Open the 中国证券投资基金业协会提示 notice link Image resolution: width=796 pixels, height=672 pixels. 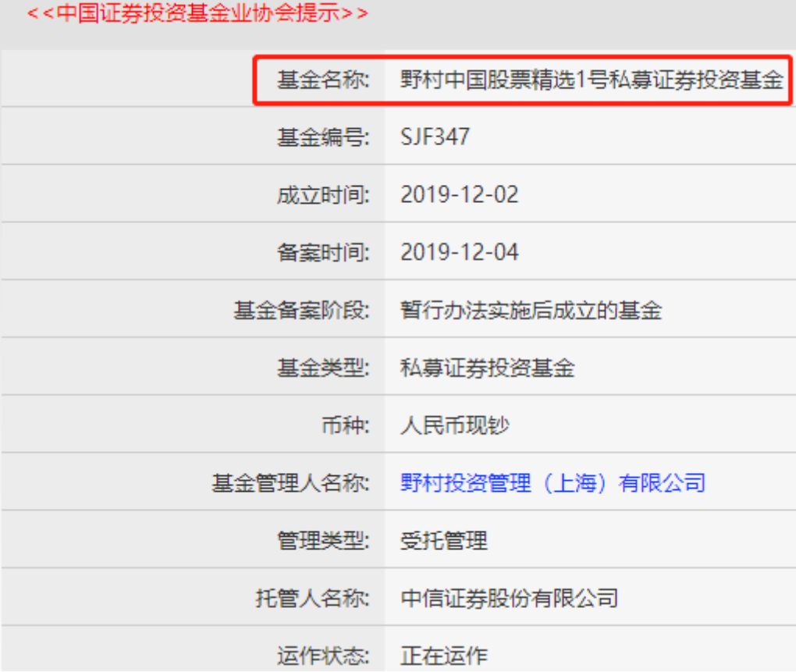tap(197, 12)
